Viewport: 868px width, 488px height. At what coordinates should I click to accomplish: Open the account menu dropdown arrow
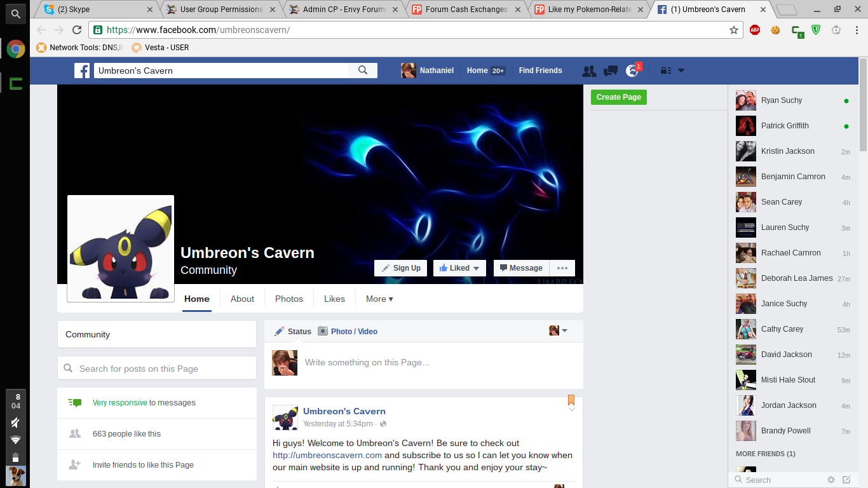point(681,71)
